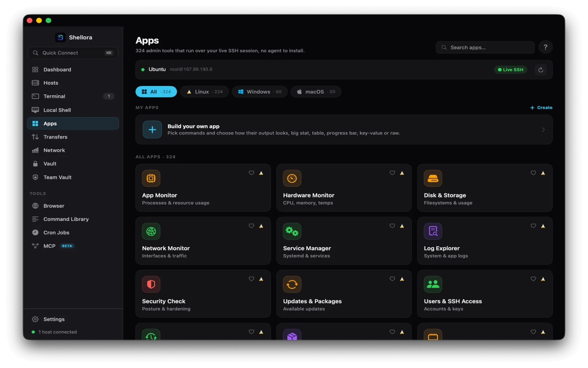Open Users & SSH Access people icon
This screenshot has width=588, height=368.
coord(433,284)
